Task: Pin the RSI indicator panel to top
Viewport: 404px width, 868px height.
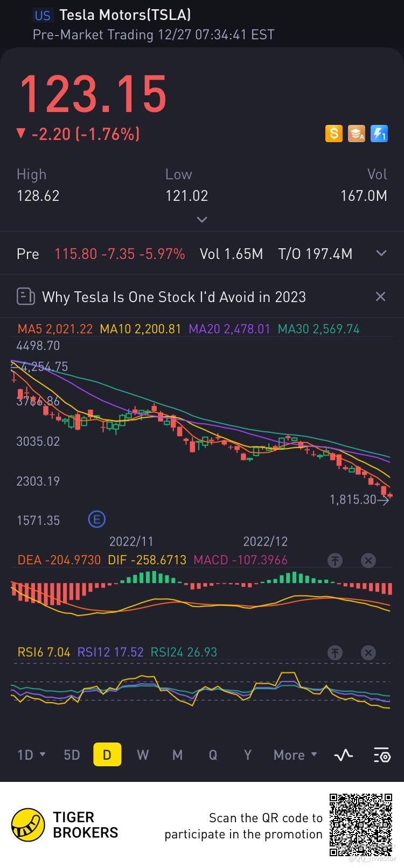Action: pos(335,653)
